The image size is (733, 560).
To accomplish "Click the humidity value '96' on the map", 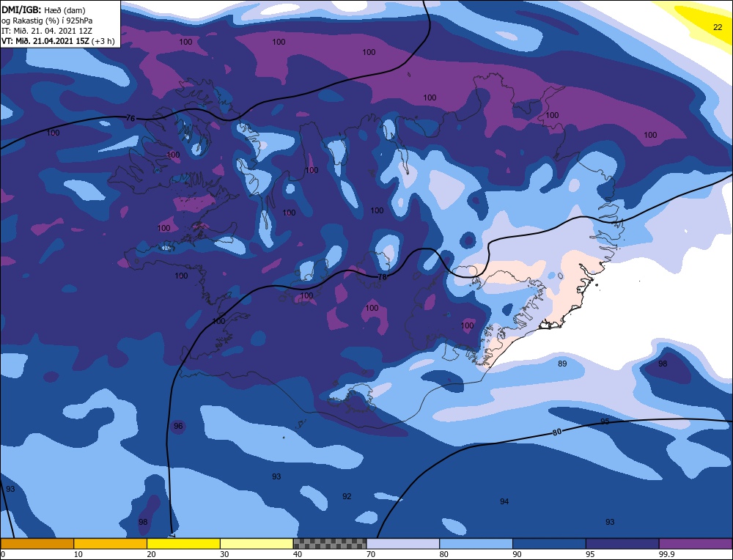I will point(178,426).
